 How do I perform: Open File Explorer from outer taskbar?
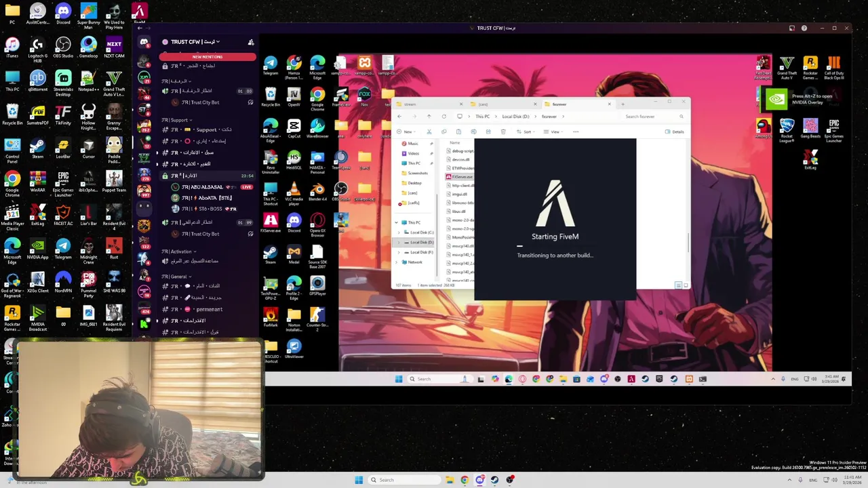(x=449, y=480)
